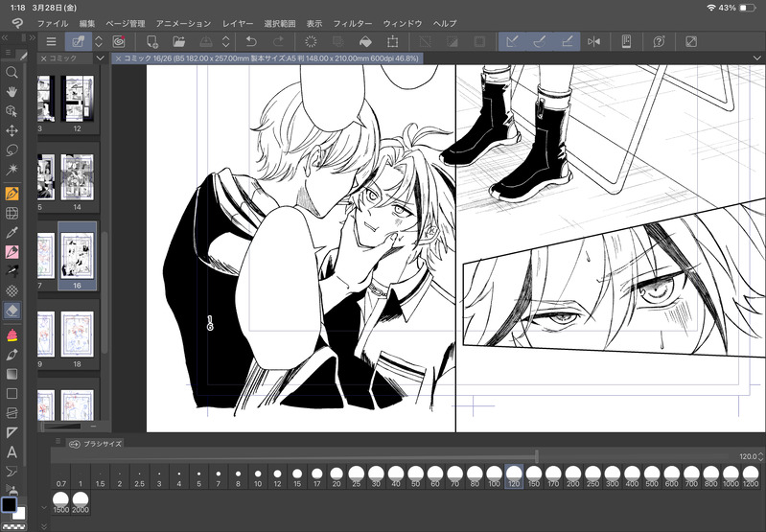This screenshot has width=766, height=532.
Task: Select the Gradient tool
Action: pyautogui.click(x=12, y=374)
